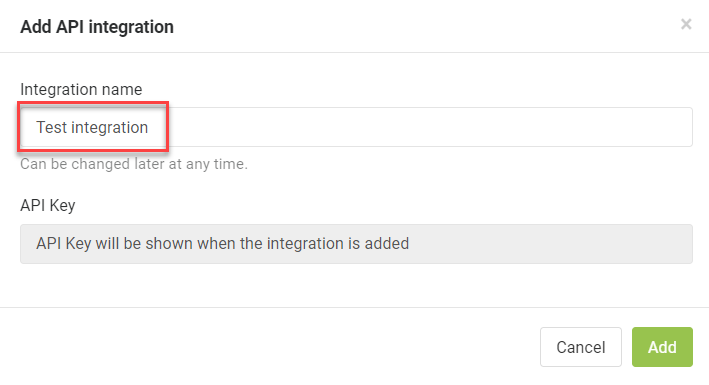Click the Cancel button

pos(581,347)
